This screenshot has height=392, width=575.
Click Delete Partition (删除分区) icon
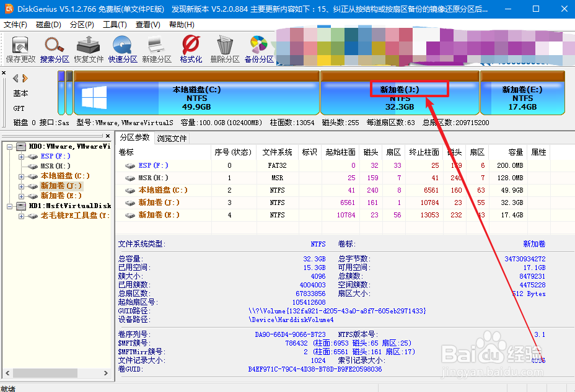(x=225, y=50)
